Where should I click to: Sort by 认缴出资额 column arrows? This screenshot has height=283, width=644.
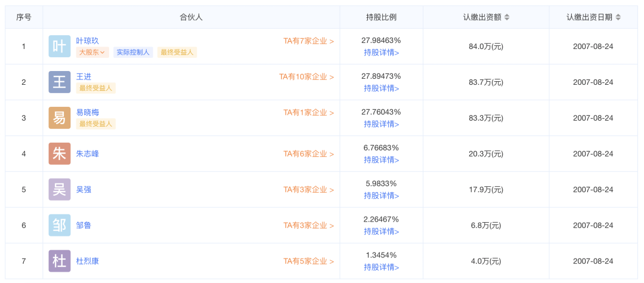[x=507, y=17]
